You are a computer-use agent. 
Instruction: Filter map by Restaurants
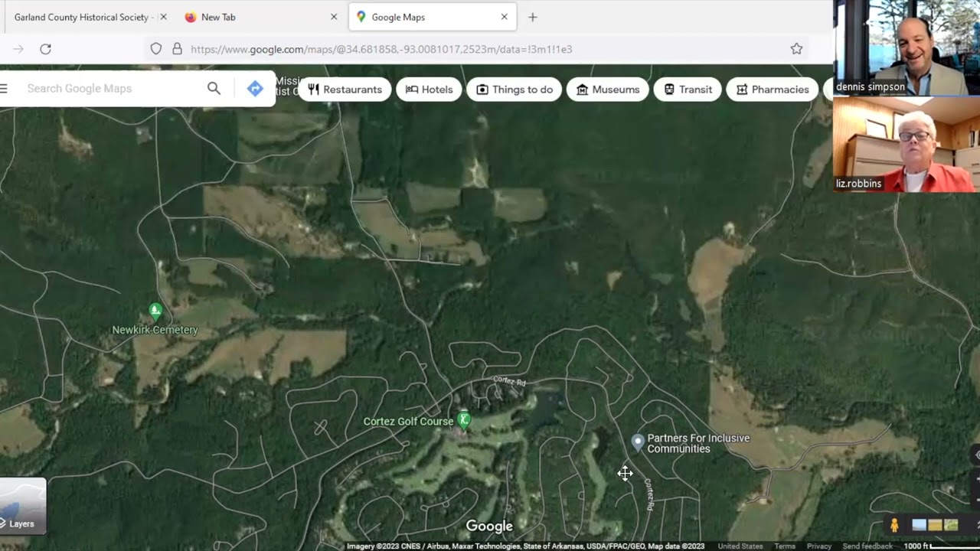[345, 90]
